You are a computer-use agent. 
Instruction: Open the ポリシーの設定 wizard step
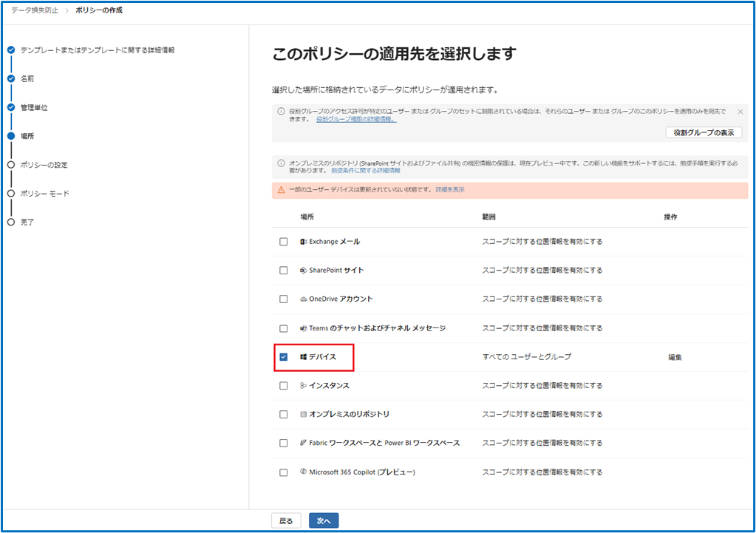[x=44, y=165]
